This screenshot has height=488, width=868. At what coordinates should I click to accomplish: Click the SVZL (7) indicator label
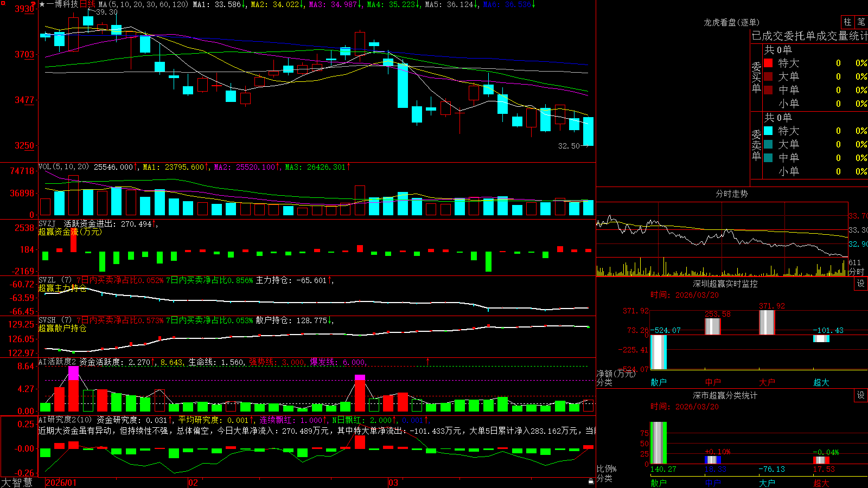tap(55, 280)
